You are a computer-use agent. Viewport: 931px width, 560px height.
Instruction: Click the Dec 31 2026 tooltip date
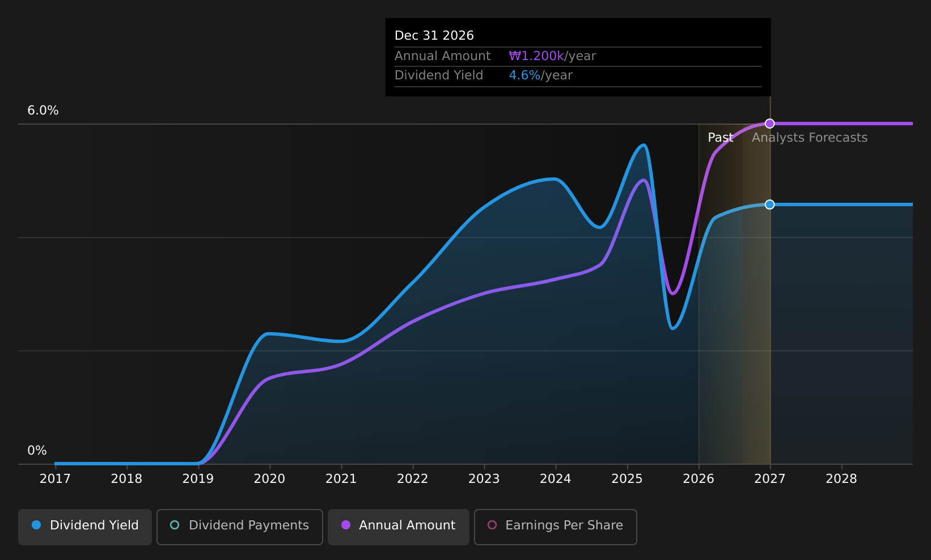[x=434, y=36]
